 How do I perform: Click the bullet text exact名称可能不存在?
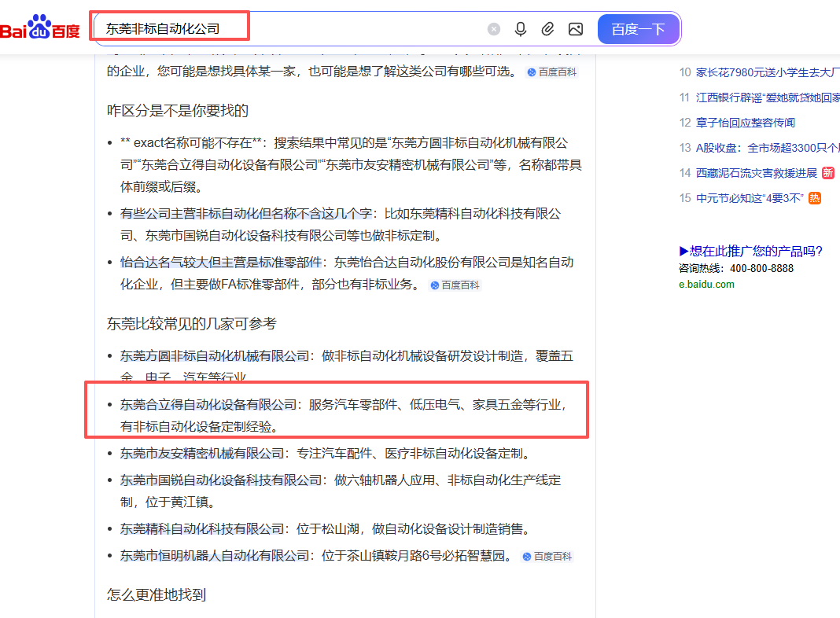click(193, 143)
